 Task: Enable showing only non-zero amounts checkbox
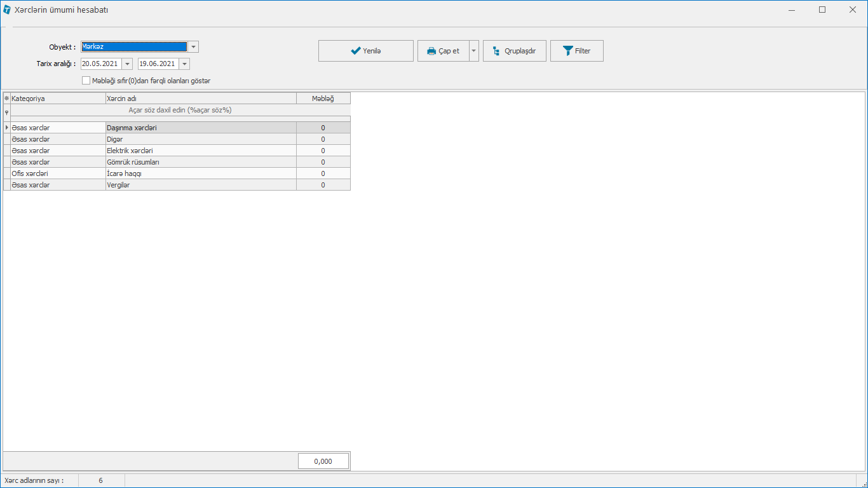(x=86, y=81)
